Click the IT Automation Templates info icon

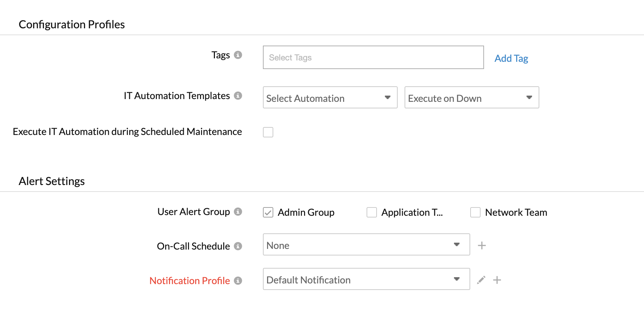(x=238, y=96)
